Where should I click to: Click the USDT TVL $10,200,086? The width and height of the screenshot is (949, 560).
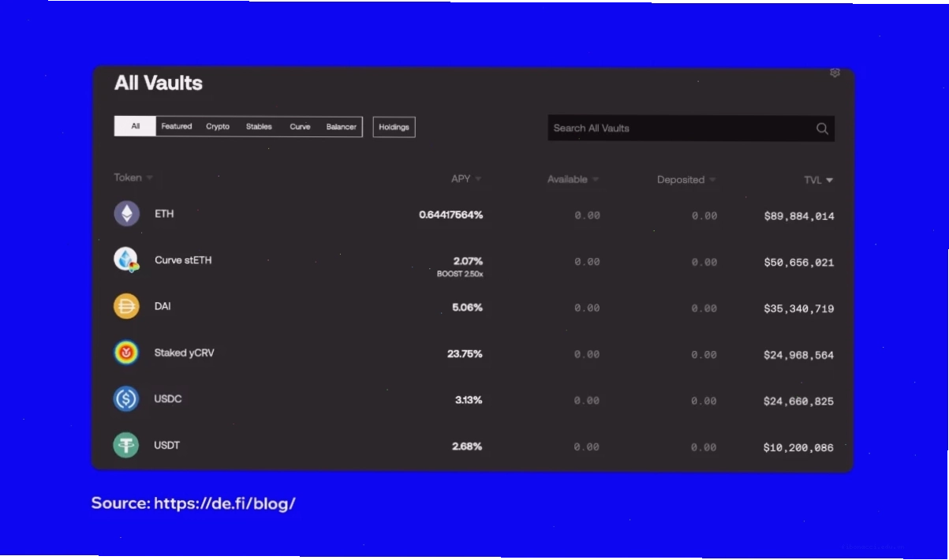[798, 447]
